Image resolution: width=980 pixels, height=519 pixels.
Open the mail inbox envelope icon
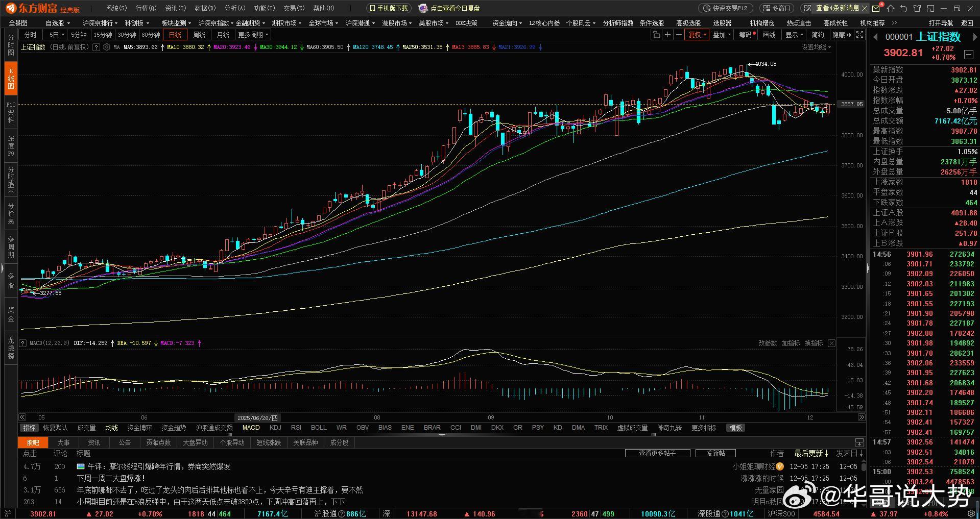point(876,8)
